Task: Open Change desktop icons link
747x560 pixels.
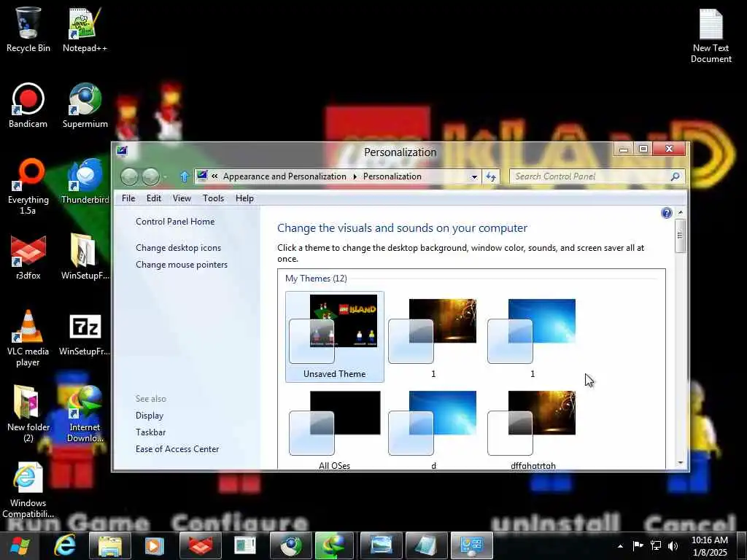Action: [x=178, y=248]
